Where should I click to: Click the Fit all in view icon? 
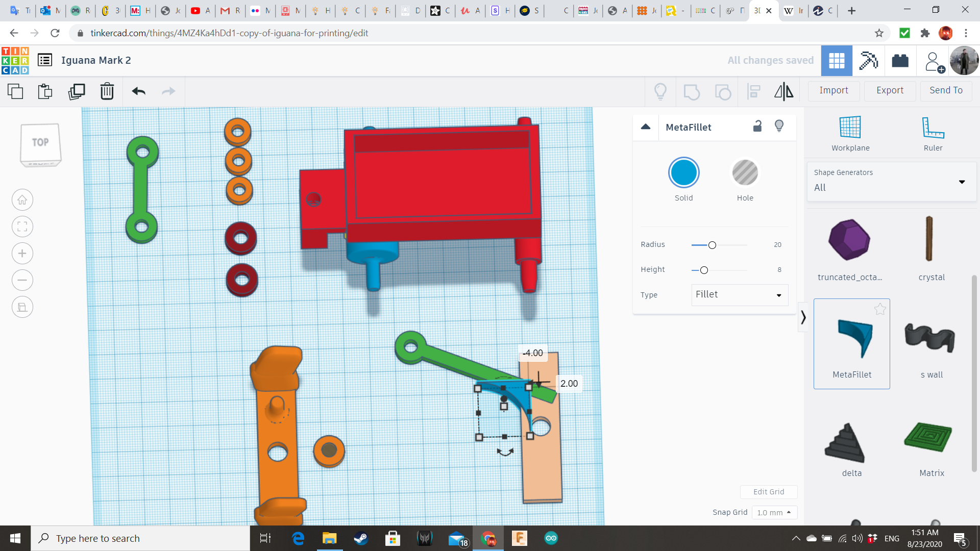coord(22,227)
